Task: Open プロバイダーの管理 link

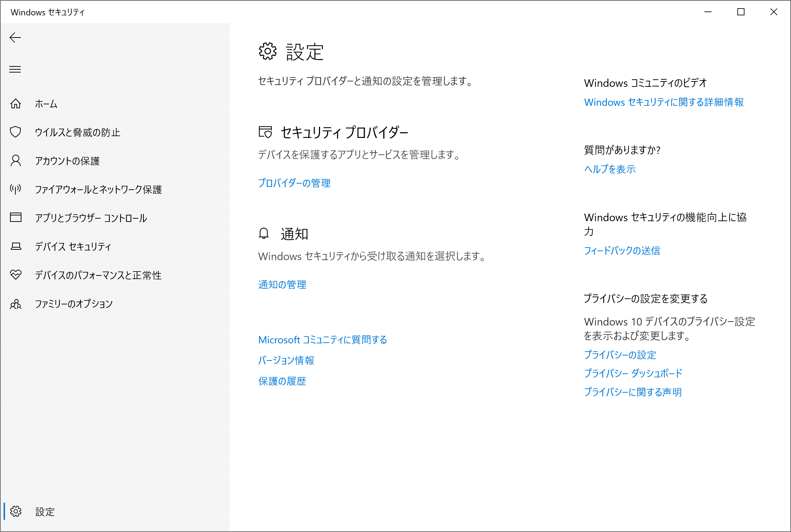Action: click(x=294, y=183)
